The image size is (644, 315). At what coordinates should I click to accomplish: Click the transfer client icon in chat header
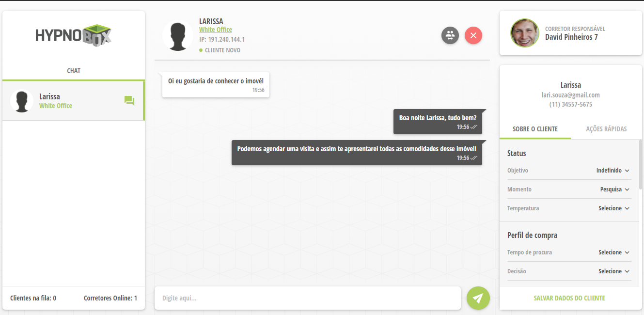(450, 35)
